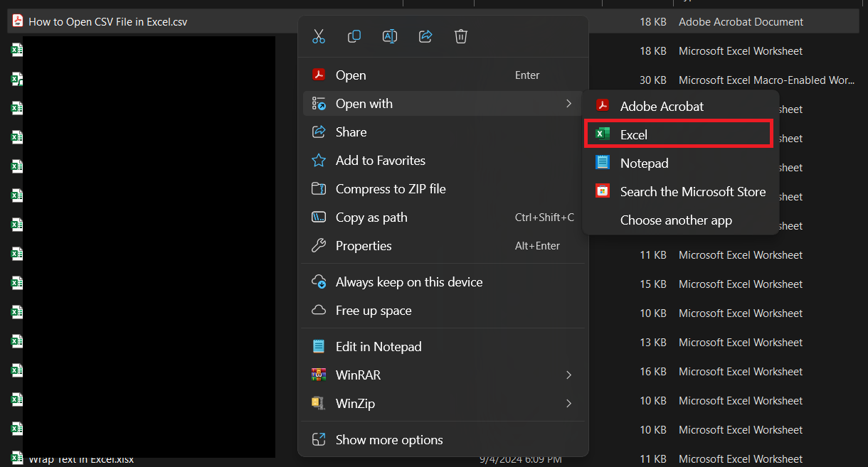Click the Microsoft Store icon in submenu
The image size is (868, 467).
[603, 191]
